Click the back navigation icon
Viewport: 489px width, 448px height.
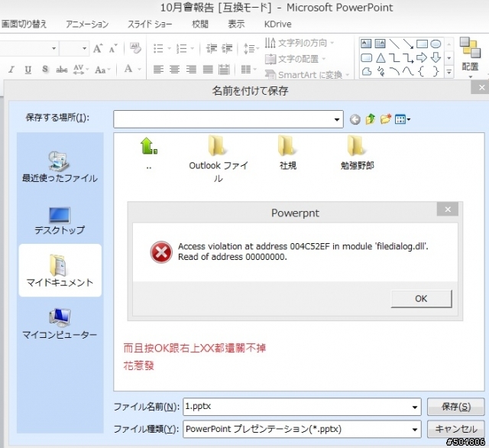[x=355, y=119]
